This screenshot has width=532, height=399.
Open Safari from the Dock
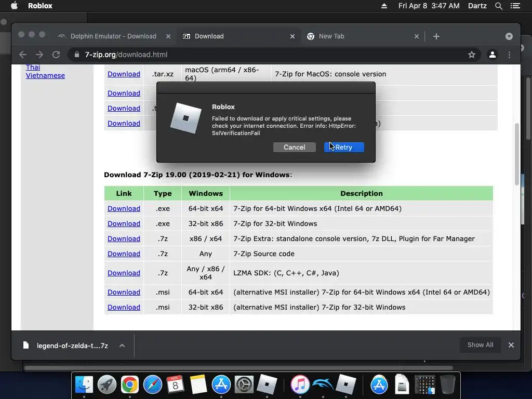(153, 385)
